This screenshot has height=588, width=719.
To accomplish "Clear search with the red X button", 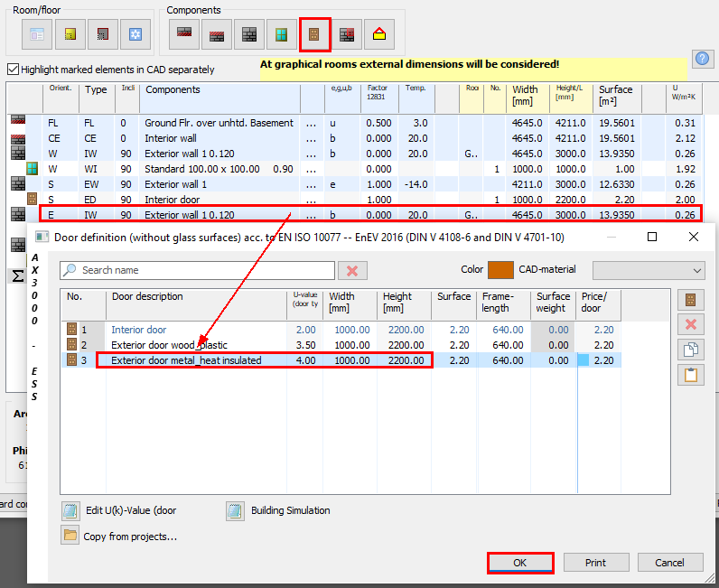I will pos(352,271).
